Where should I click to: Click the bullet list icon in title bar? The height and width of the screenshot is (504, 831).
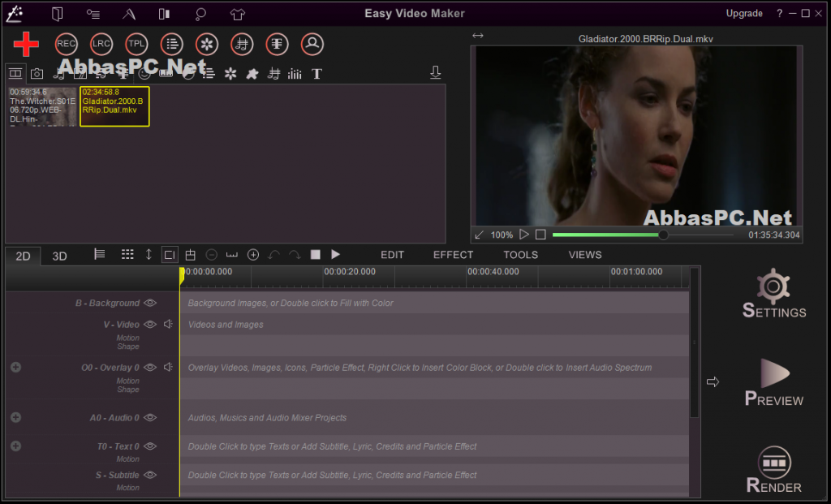93,15
